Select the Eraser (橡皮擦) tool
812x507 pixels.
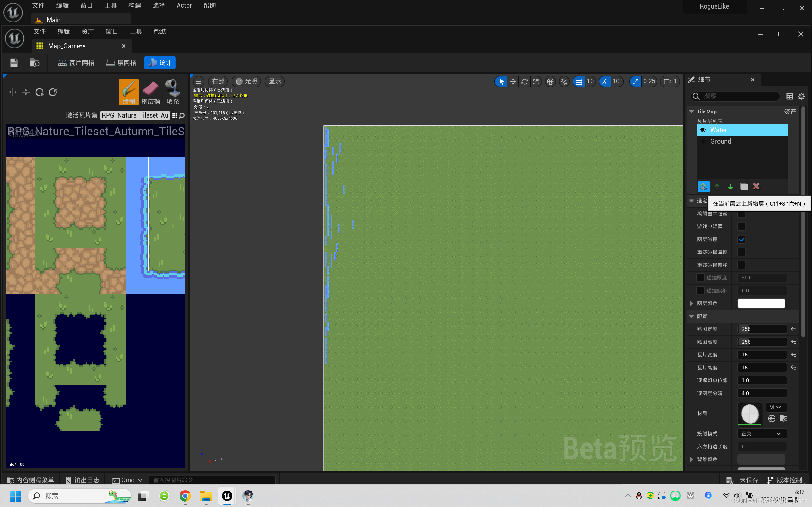151,92
